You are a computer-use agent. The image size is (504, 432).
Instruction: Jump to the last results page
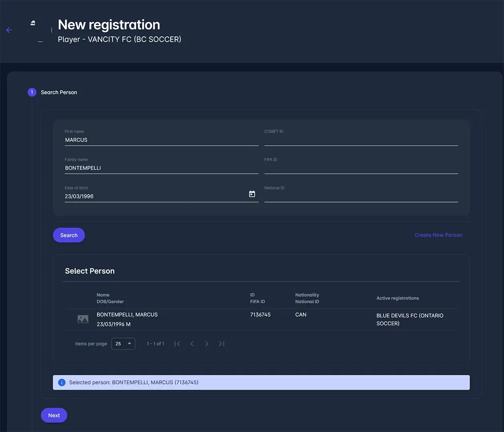click(221, 344)
